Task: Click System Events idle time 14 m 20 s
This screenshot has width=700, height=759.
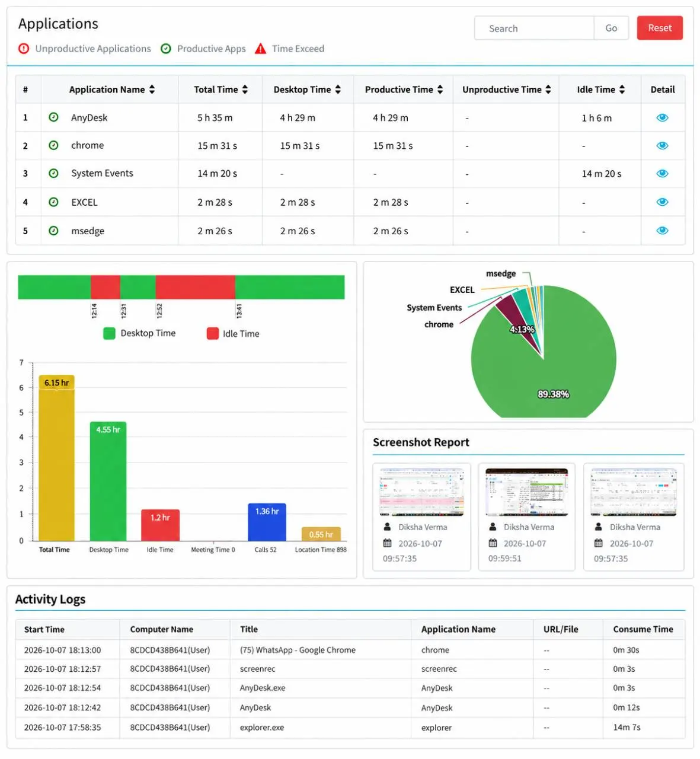Action: pos(602,173)
